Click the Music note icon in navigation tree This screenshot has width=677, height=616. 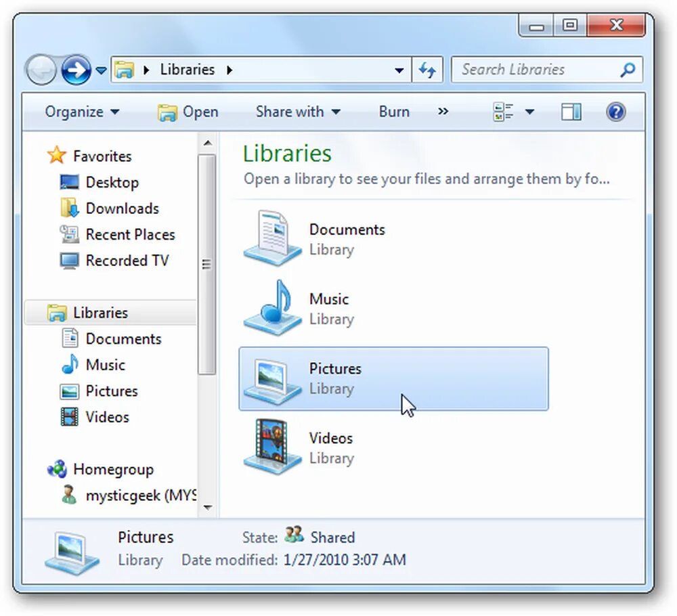70,364
